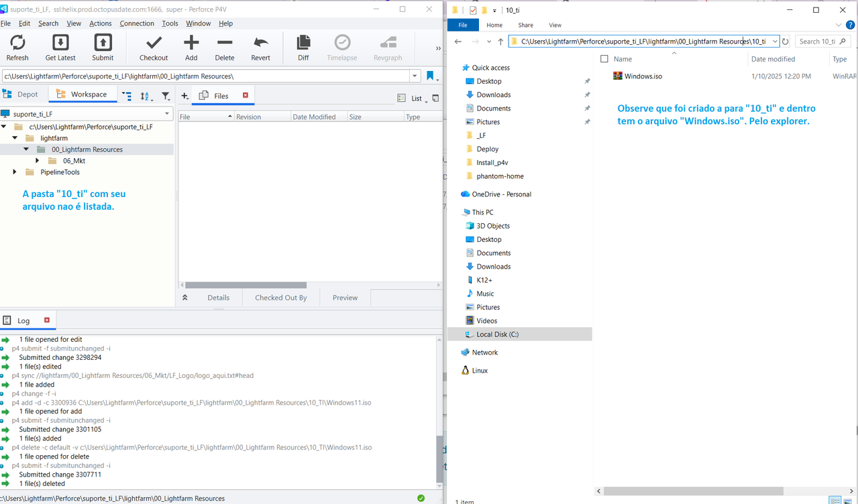Click the files list horizontal scrollbar
Image resolution: width=858 pixels, height=504 pixels.
click(246, 286)
